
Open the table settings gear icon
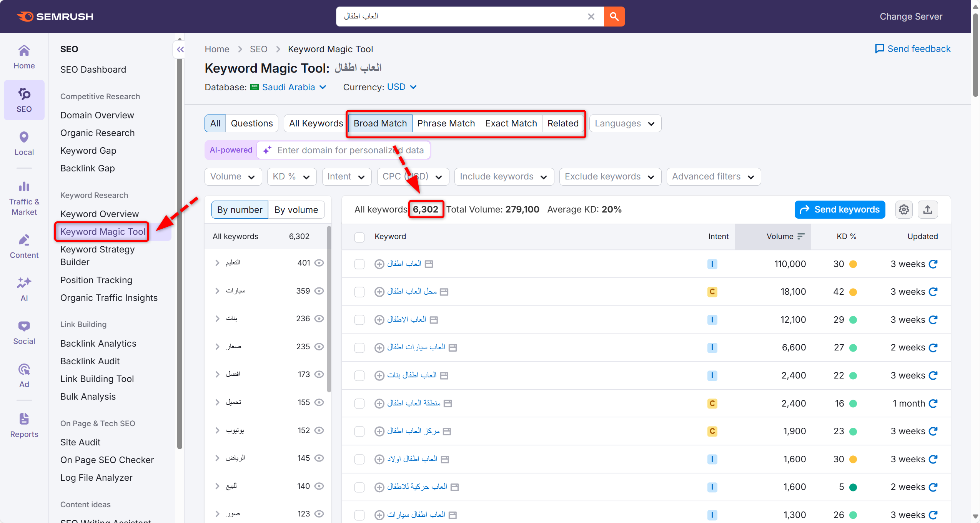coord(904,209)
